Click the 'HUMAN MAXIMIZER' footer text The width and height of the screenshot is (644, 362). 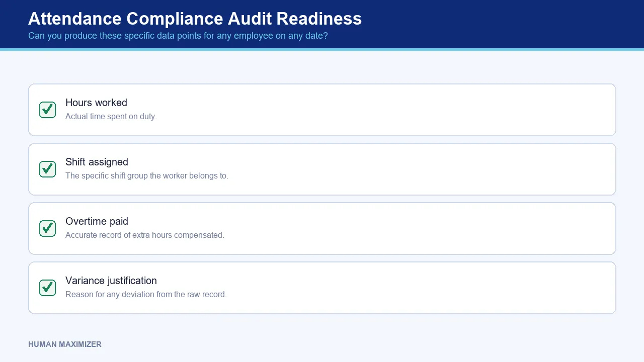tap(65, 344)
